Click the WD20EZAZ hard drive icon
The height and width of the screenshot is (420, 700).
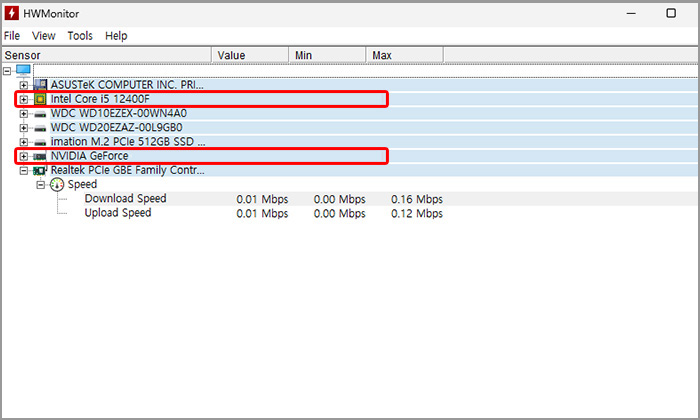point(40,129)
